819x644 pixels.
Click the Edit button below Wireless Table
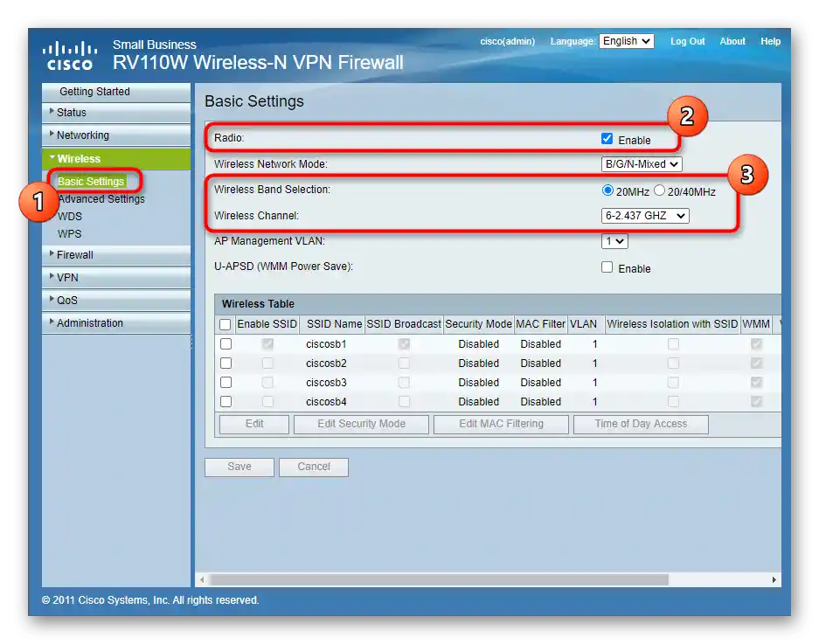[x=254, y=424]
